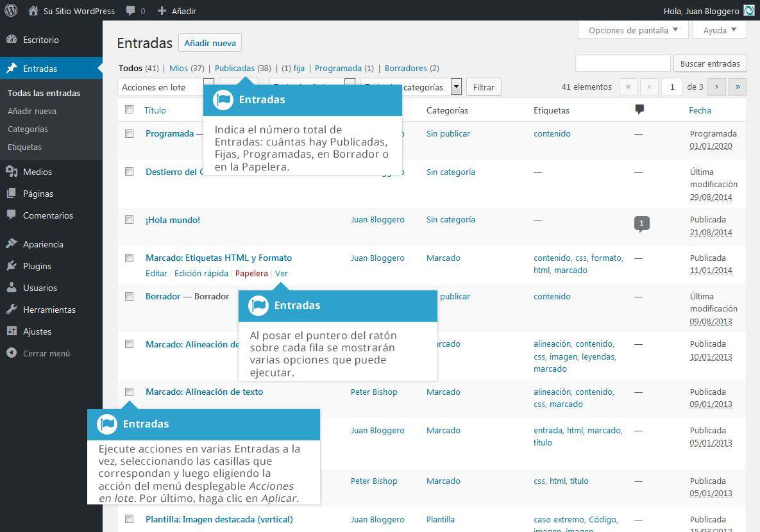The image size is (760, 532).
Task: Go to the previous page of entries
Action: pyautogui.click(x=650, y=87)
